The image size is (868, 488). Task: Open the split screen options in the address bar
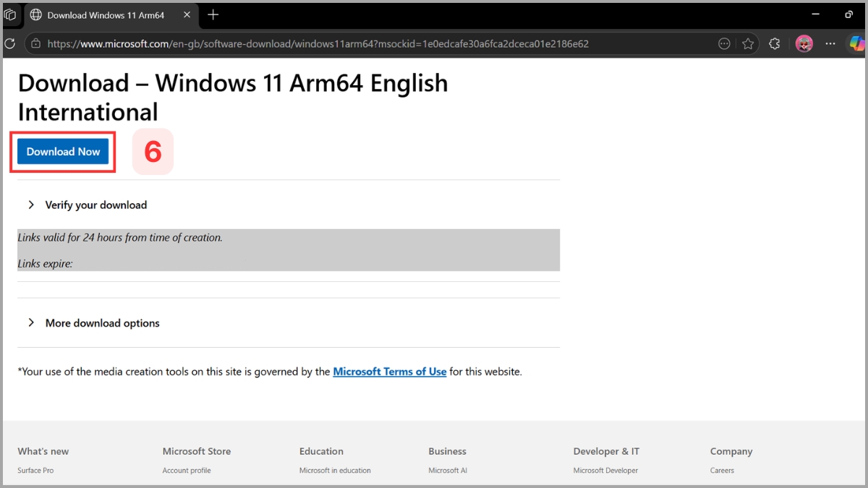point(724,43)
